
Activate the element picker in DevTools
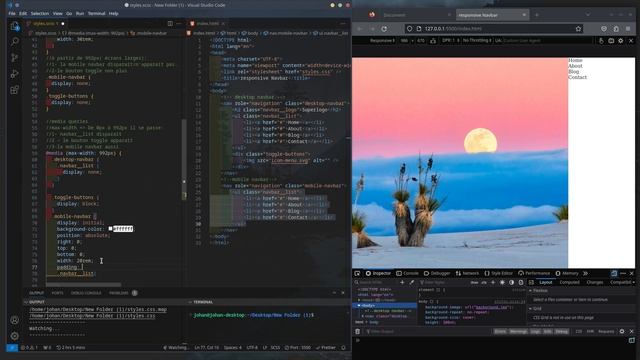pyautogui.click(x=357, y=273)
